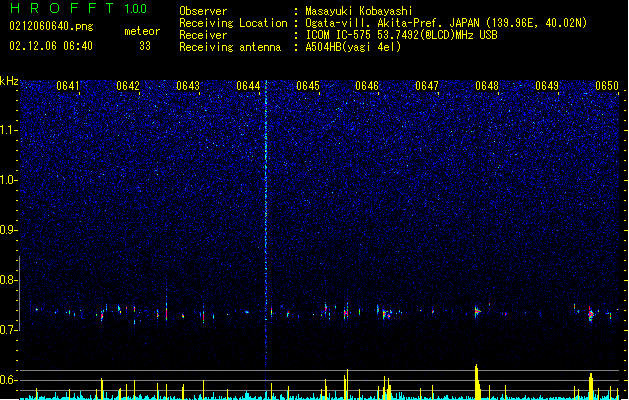Click the 'meteor' label

[142, 31]
